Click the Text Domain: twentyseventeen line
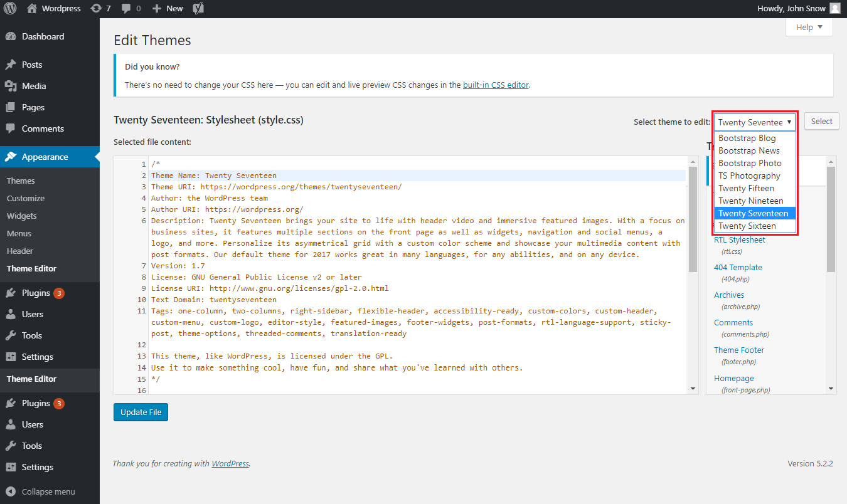The height and width of the screenshot is (504, 847). [214, 300]
